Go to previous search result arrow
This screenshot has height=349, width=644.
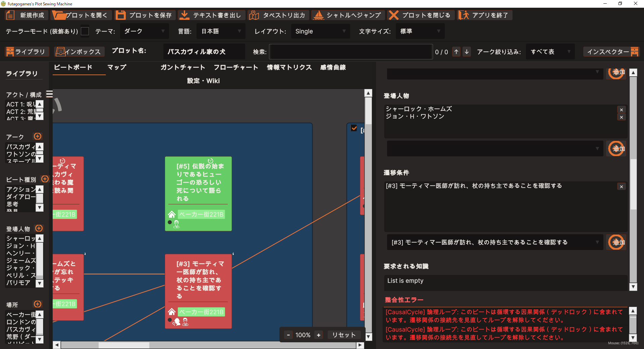click(457, 52)
